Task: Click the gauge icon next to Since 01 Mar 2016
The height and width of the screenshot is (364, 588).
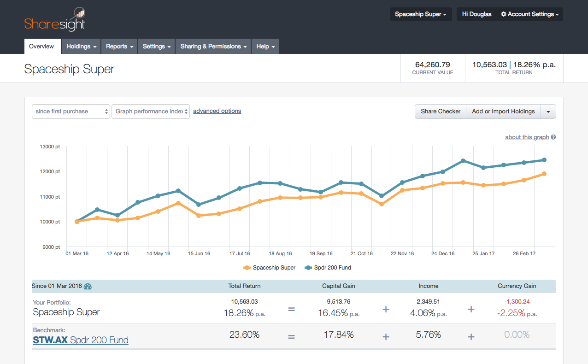Action: [x=88, y=286]
